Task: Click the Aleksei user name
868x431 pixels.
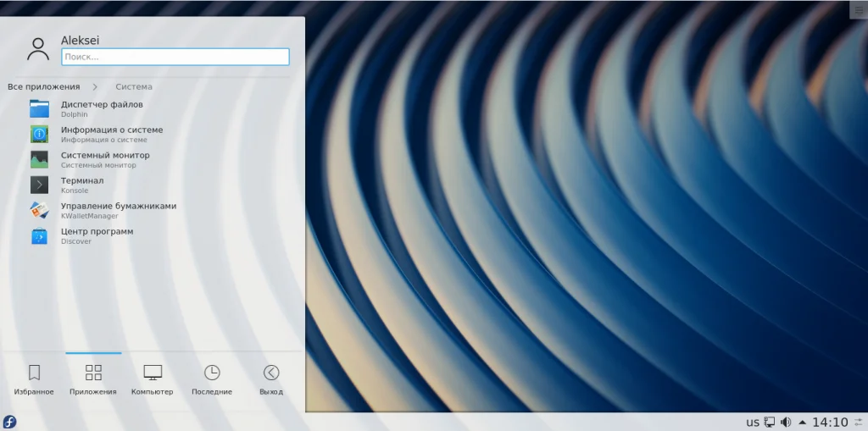Action: click(x=81, y=41)
